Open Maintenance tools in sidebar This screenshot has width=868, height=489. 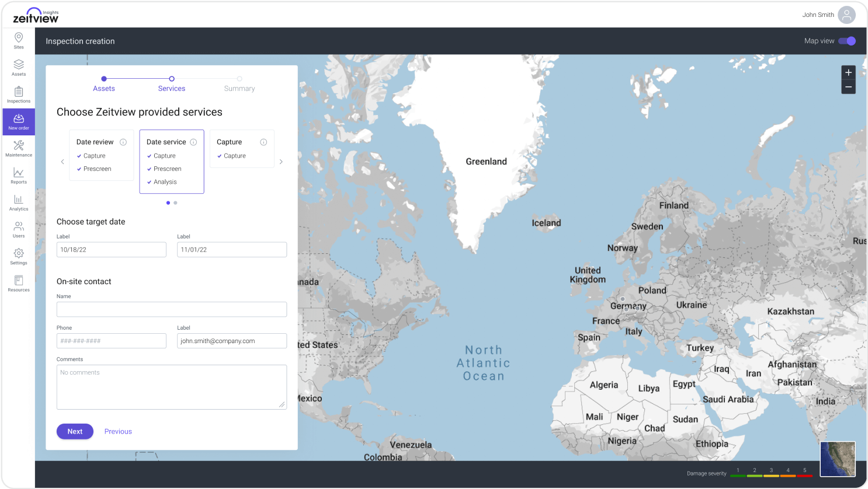19,149
